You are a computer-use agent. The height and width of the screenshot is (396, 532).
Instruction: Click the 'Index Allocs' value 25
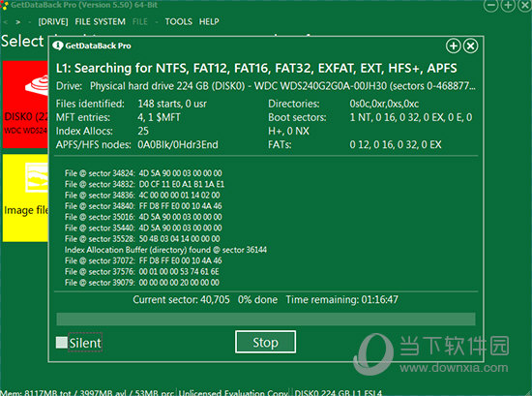click(x=143, y=131)
